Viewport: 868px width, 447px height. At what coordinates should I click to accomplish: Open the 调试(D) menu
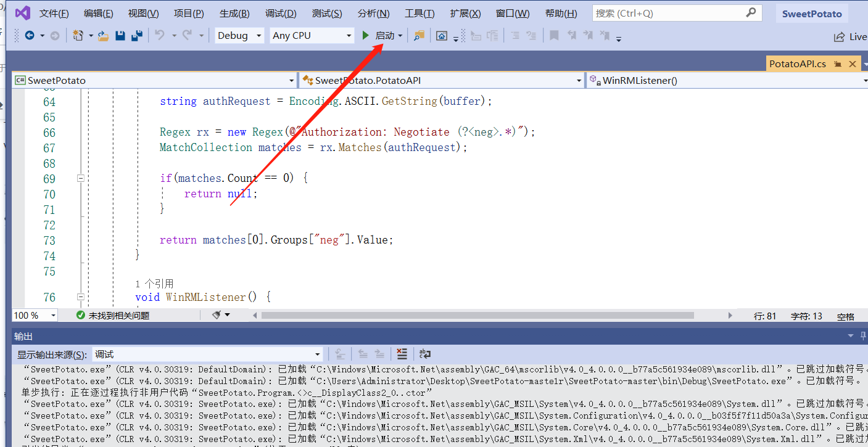(281, 14)
